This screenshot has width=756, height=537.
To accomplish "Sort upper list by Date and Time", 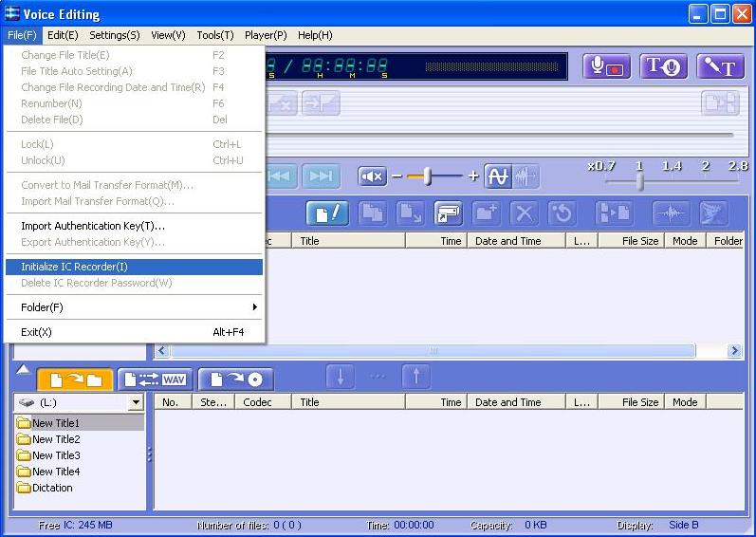I will point(516,241).
